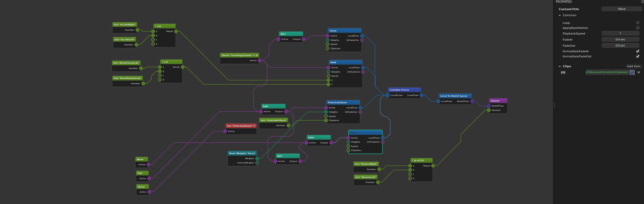
Task: Click Bone Weights InverseWeights output pin
Action: 257,163
